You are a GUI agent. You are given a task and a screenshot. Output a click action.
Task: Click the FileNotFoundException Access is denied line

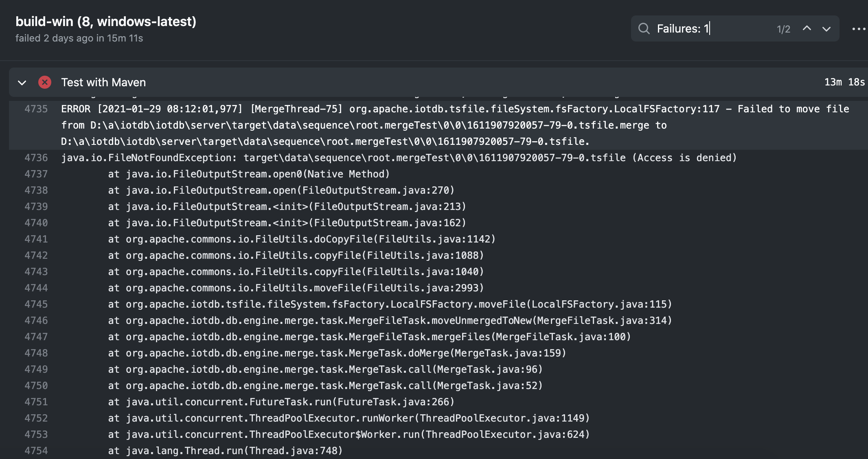click(x=399, y=158)
